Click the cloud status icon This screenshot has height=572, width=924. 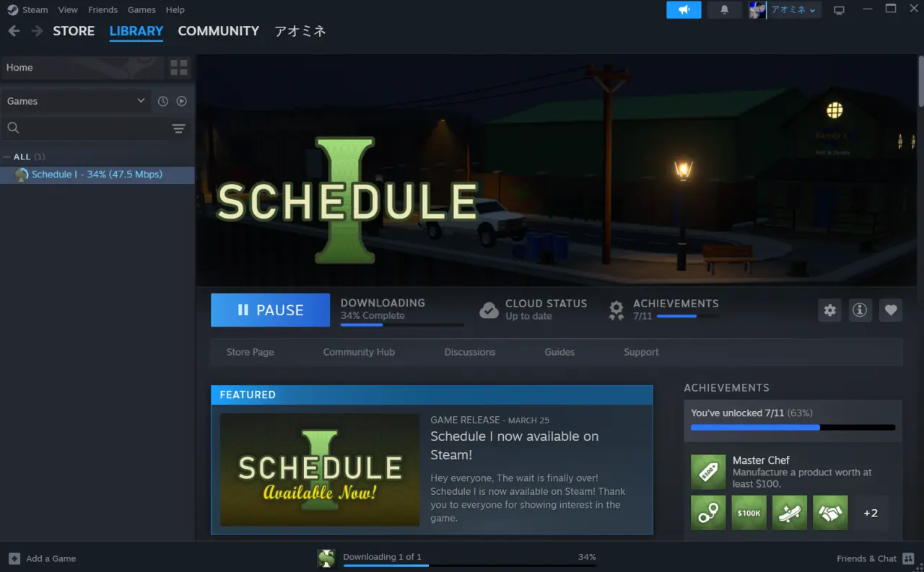pyautogui.click(x=489, y=310)
